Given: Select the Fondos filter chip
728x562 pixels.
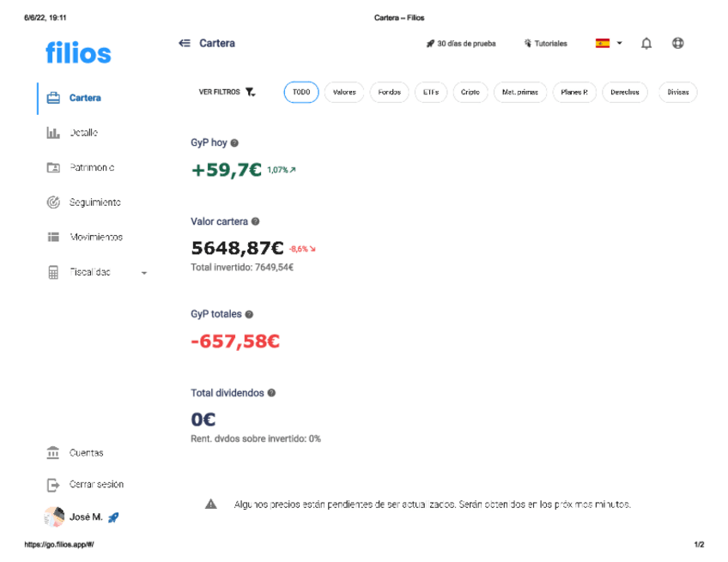Looking at the screenshot, I should point(389,92).
